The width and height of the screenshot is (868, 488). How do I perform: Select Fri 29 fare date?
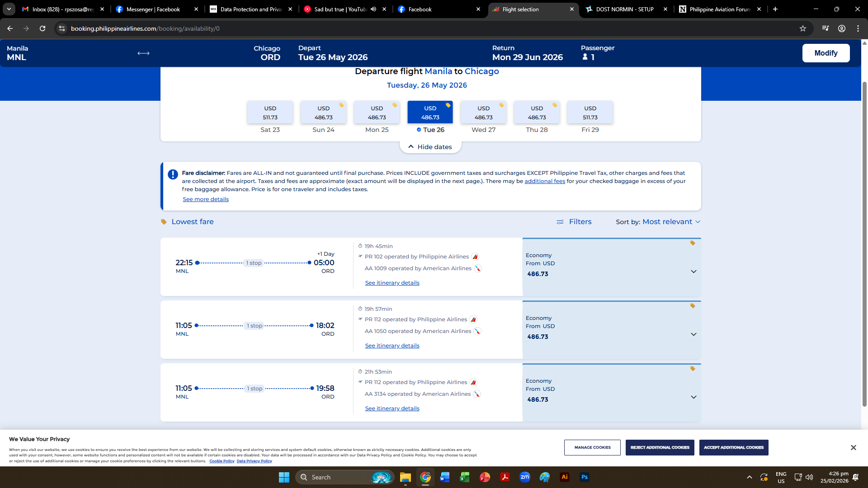590,113
